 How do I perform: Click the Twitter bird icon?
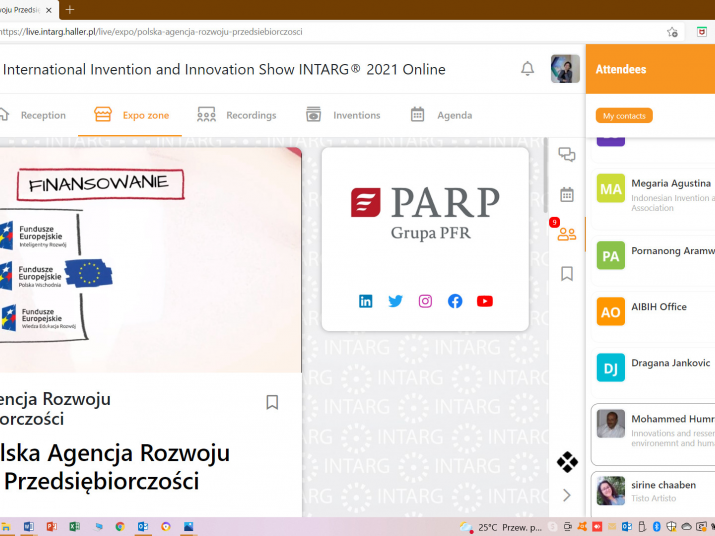[395, 301]
